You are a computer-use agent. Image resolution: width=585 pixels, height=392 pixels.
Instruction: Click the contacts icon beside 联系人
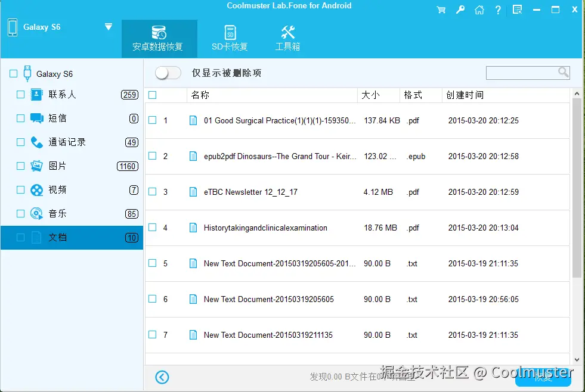click(36, 95)
